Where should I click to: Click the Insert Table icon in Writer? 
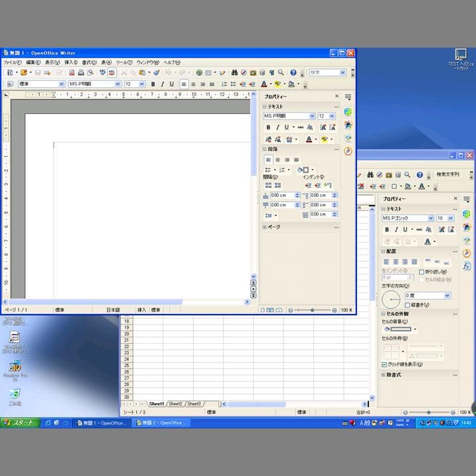(x=208, y=73)
